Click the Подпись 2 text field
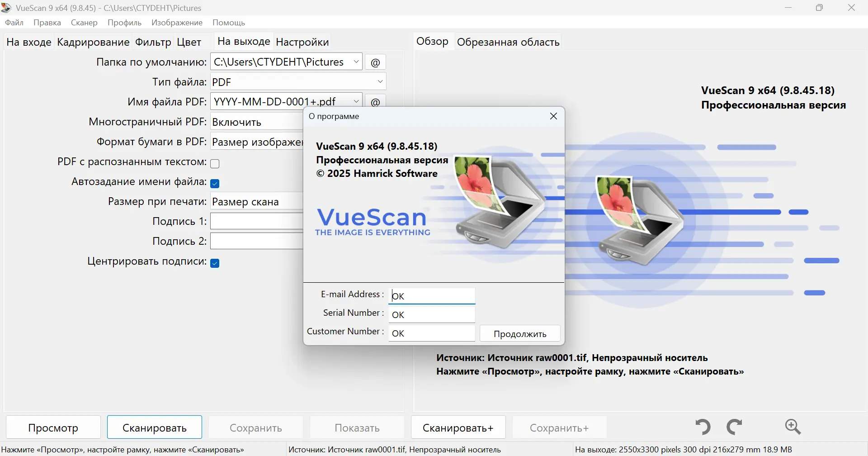The height and width of the screenshot is (456, 868). pyautogui.click(x=257, y=241)
